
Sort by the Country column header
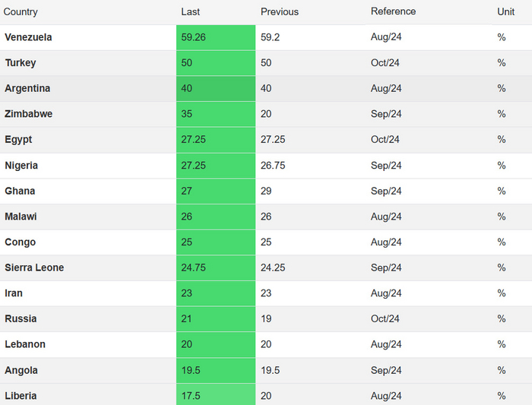pos(21,12)
